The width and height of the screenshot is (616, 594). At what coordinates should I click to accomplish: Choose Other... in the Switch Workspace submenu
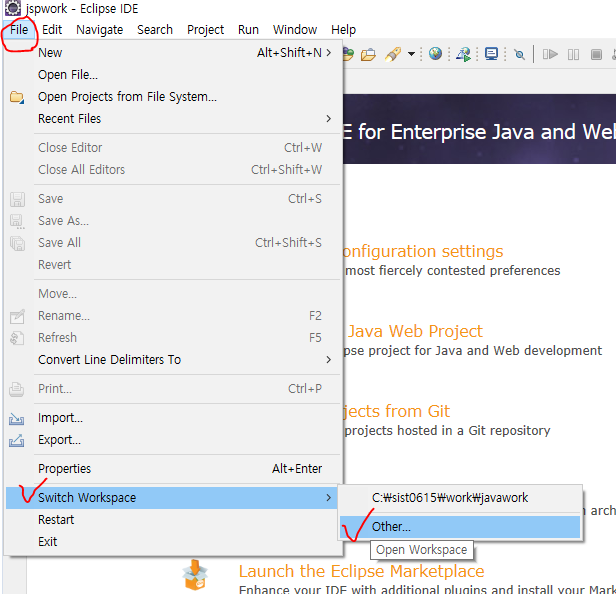click(460, 527)
